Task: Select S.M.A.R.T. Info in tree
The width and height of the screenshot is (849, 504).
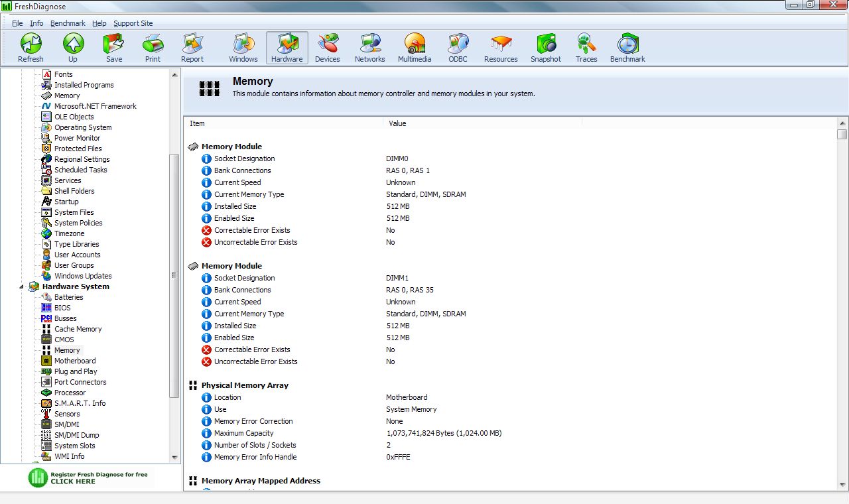Action: [x=80, y=403]
